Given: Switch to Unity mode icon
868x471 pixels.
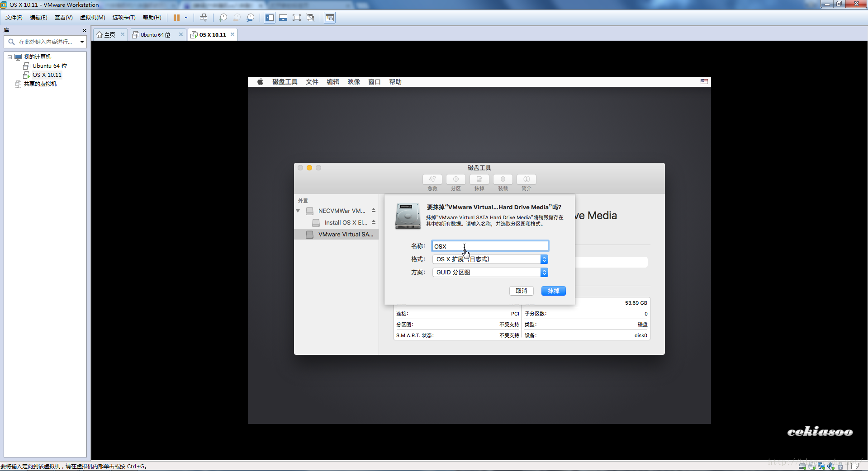Looking at the screenshot, I should 310,18.
